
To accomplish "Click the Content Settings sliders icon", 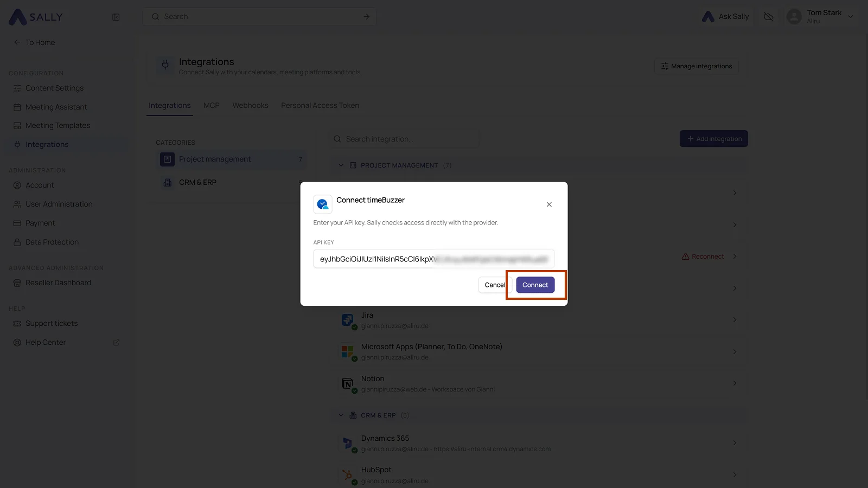I will (x=17, y=88).
